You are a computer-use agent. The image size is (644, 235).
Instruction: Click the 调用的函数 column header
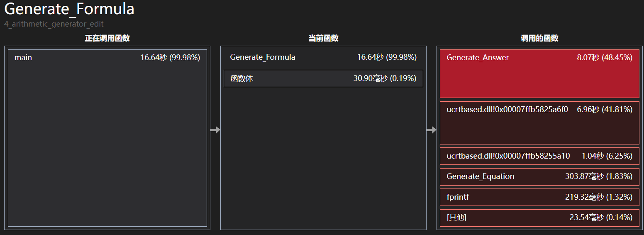539,39
